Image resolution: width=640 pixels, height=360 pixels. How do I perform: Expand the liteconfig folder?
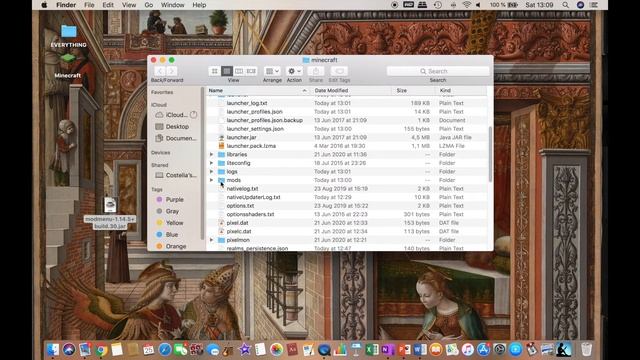point(211,163)
